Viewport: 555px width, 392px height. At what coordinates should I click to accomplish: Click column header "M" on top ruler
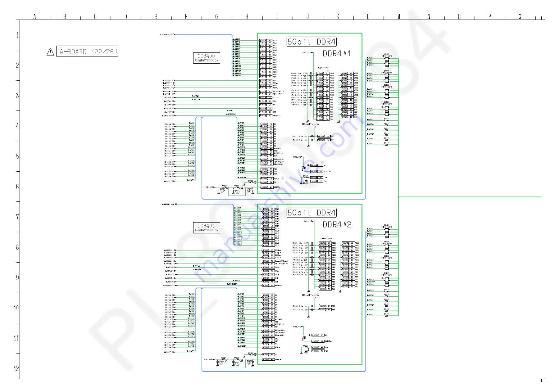click(x=398, y=16)
